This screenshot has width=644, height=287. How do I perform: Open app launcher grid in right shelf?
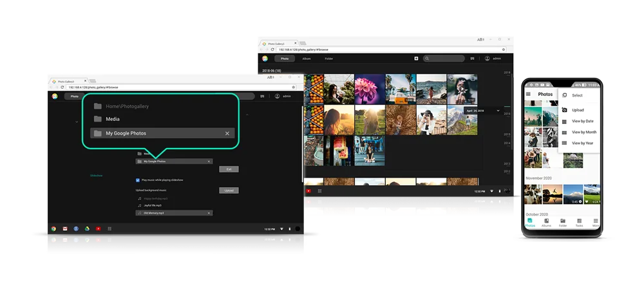(319, 191)
